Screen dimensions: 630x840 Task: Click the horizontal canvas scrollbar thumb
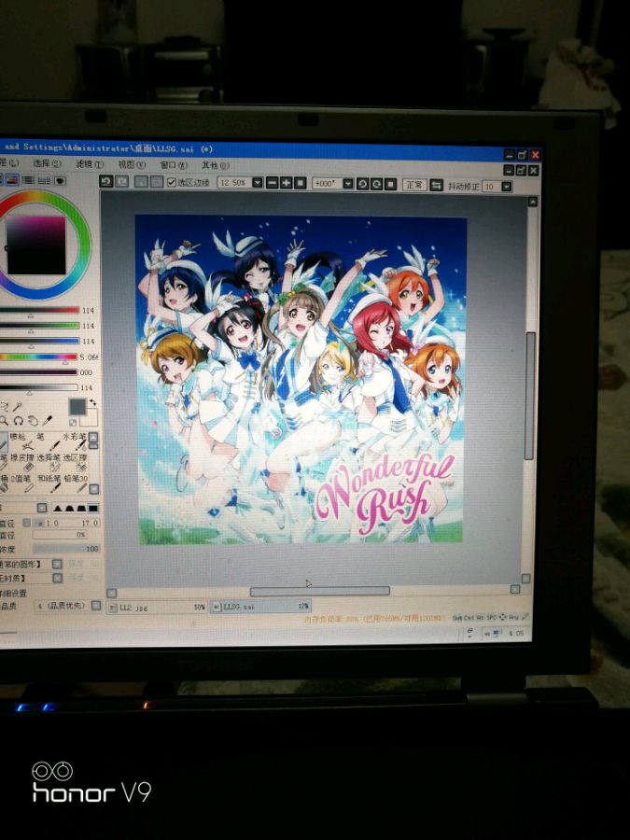click(x=320, y=591)
